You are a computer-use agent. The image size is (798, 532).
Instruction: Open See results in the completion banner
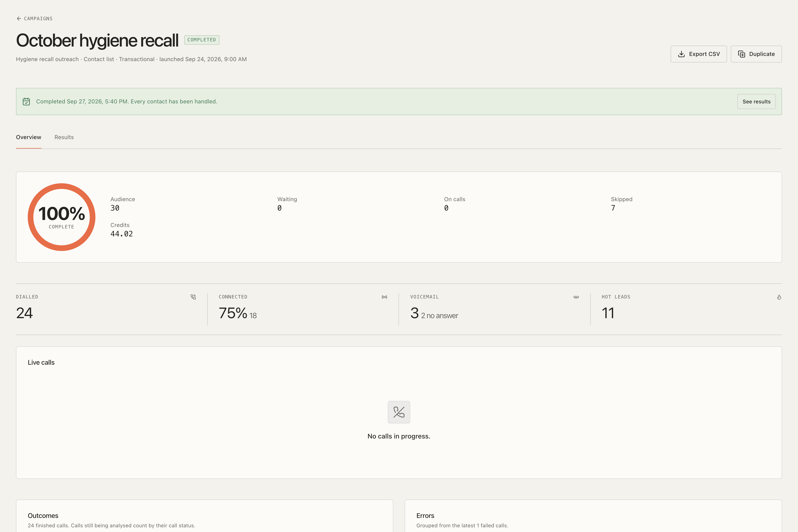[756, 102]
